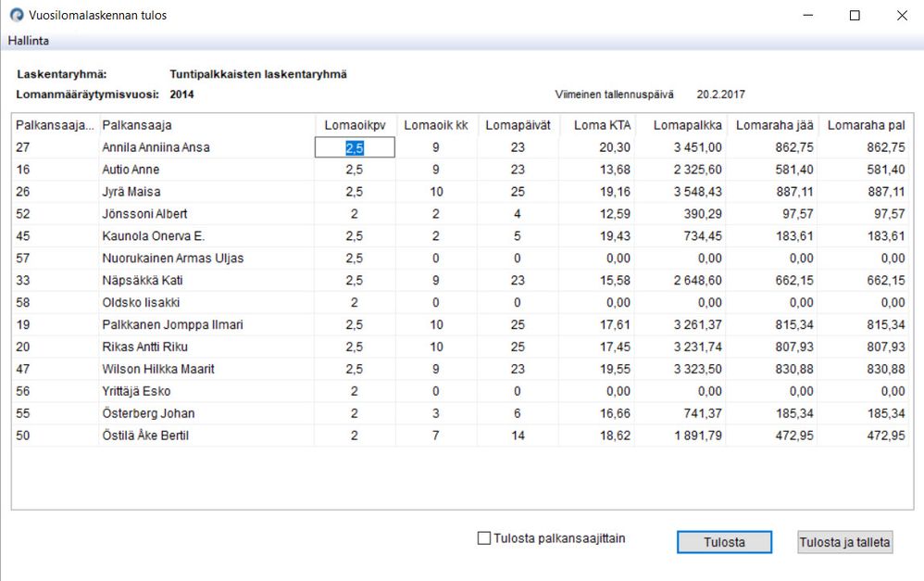Enable Tulosta palkansaajittain checkbox
The width and height of the screenshot is (924, 581).
484,538
